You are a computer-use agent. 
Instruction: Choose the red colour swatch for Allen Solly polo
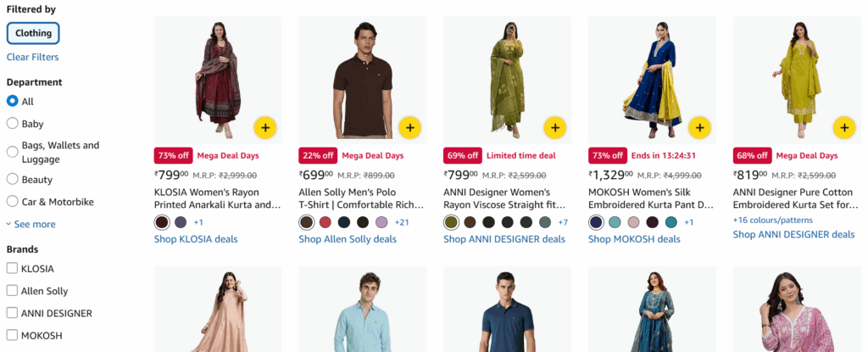325,222
